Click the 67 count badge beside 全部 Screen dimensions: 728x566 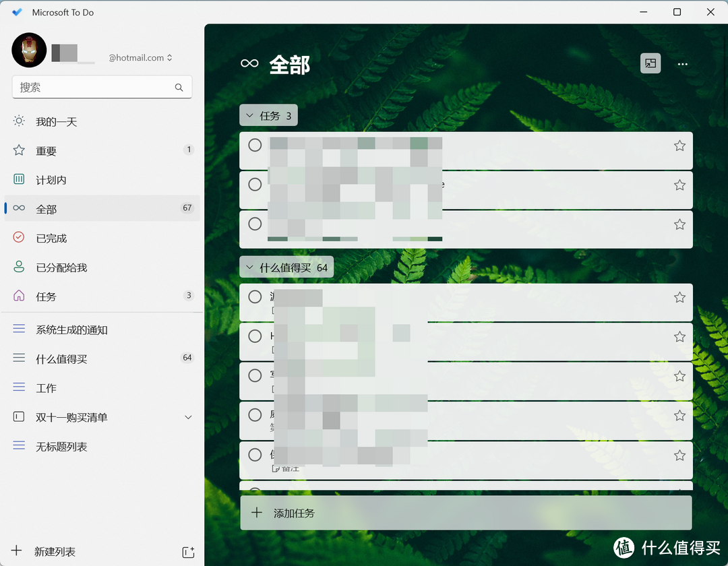click(x=187, y=208)
